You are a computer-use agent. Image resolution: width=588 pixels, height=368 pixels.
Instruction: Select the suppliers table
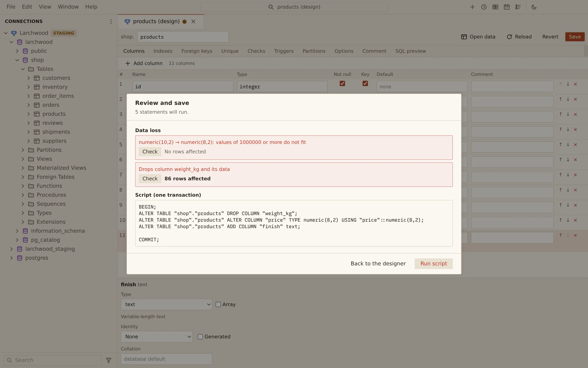[55, 141]
